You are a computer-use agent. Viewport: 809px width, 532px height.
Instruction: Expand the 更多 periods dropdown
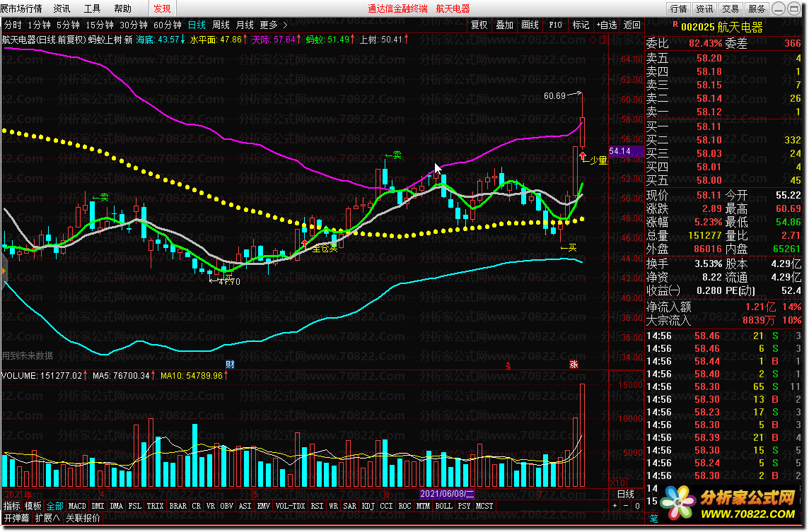click(x=274, y=25)
